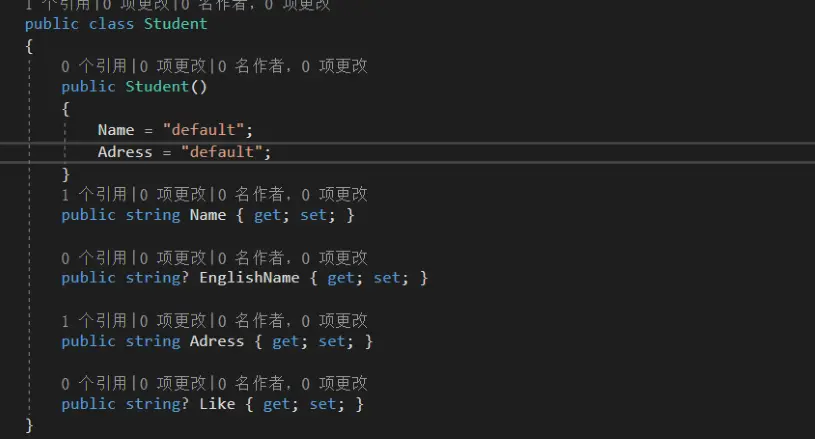
Task: Click the "string?" type of the Like property
Action: click(157, 405)
